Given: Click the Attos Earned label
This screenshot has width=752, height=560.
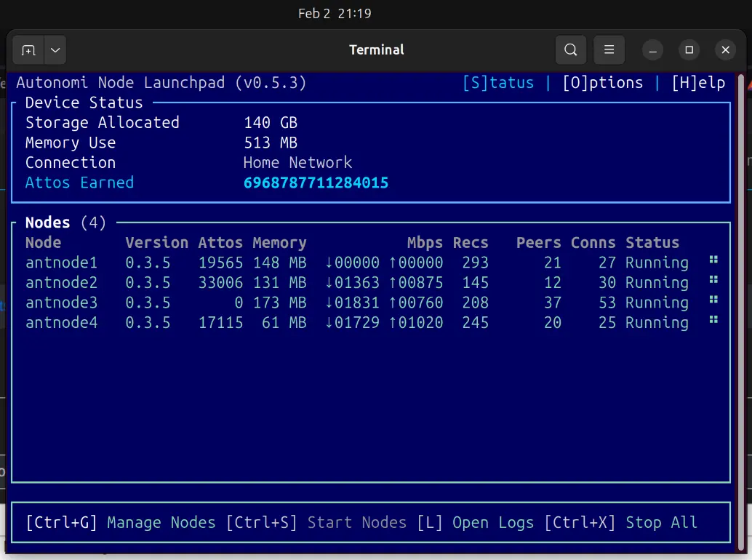Looking at the screenshot, I should pos(79,183).
